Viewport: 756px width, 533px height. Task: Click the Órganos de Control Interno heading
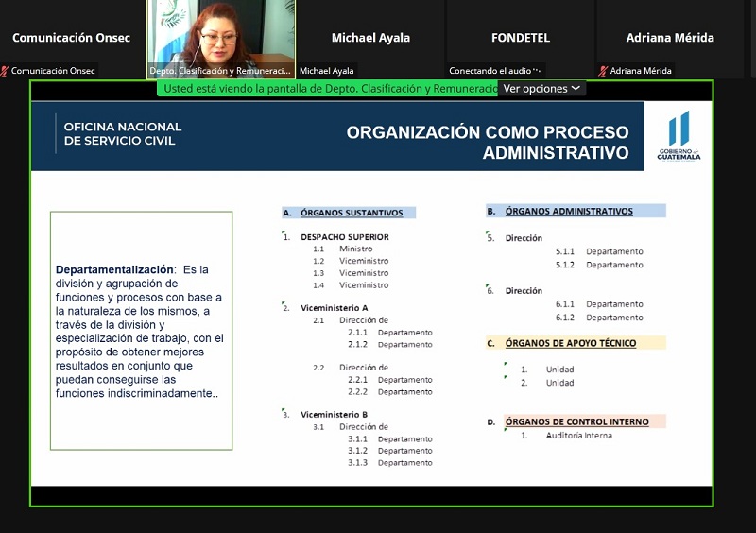[576, 421]
